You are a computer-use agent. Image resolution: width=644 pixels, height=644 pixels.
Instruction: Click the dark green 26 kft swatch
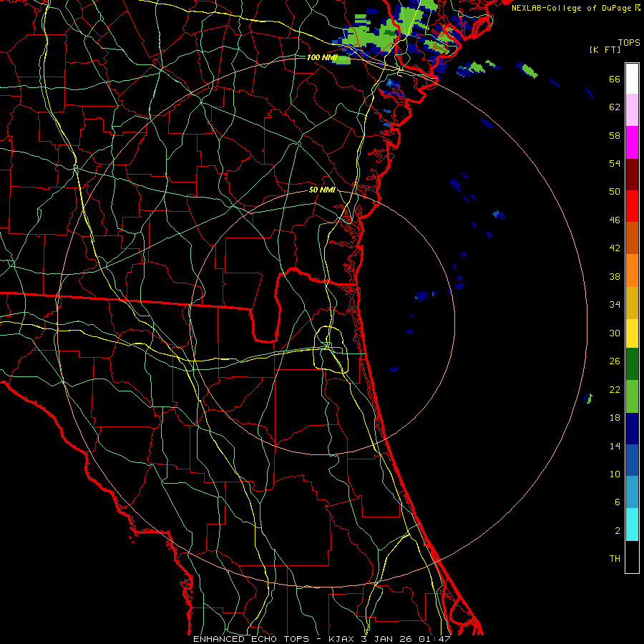click(632, 364)
